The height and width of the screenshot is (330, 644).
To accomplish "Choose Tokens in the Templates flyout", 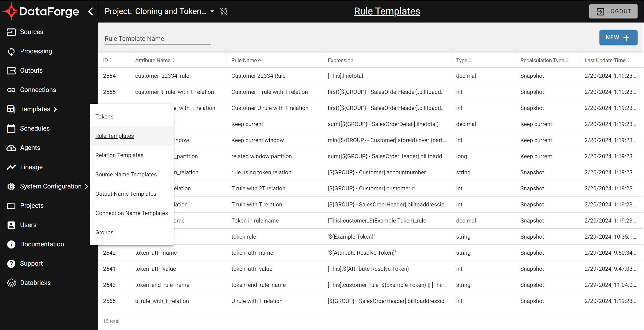I will 104,117.
